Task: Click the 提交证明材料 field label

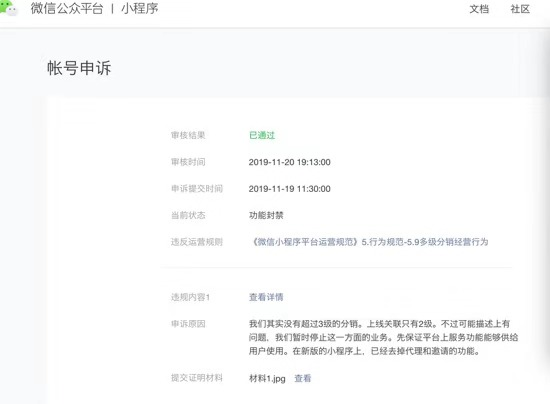Action: tap(197, 378)
